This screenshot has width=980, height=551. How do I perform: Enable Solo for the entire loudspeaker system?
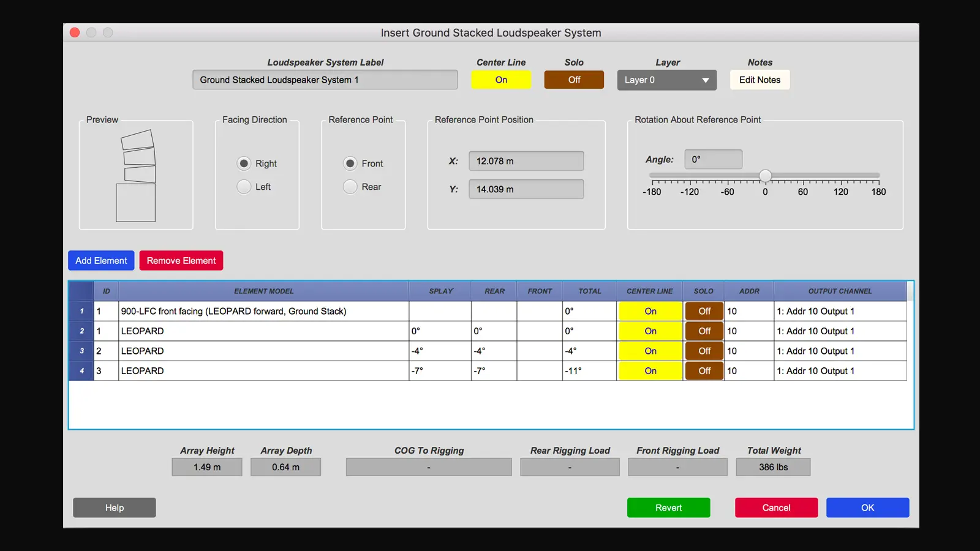pyautogui.click(x=573, y=80)
